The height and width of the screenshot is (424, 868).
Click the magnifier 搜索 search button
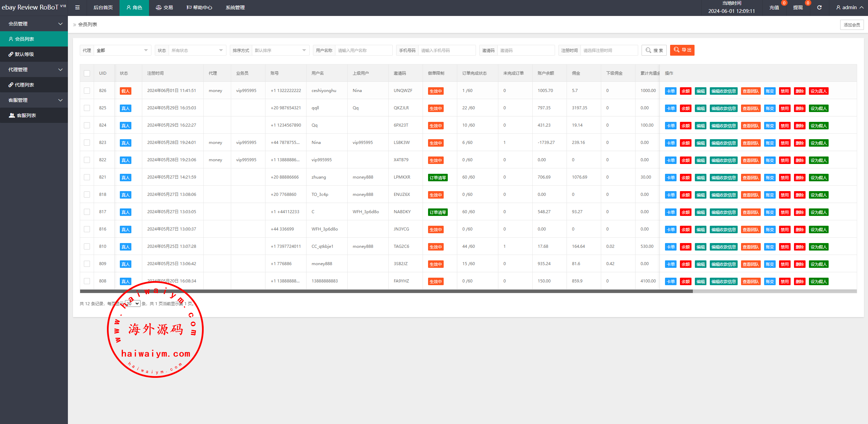[x=654, y=50]
